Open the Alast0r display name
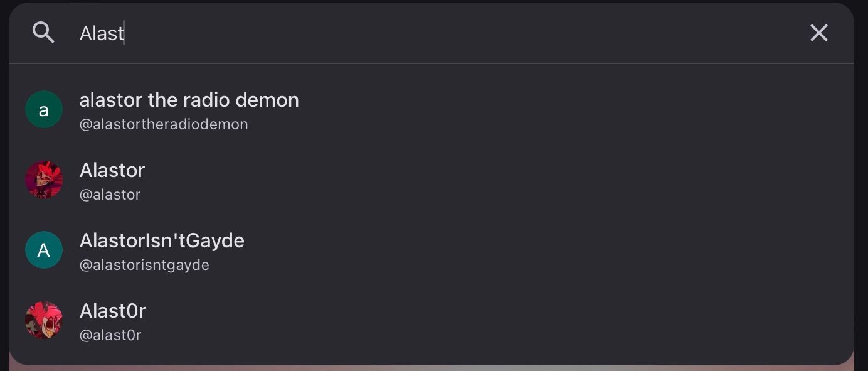 pyautogui.click(x=113, y=311)
